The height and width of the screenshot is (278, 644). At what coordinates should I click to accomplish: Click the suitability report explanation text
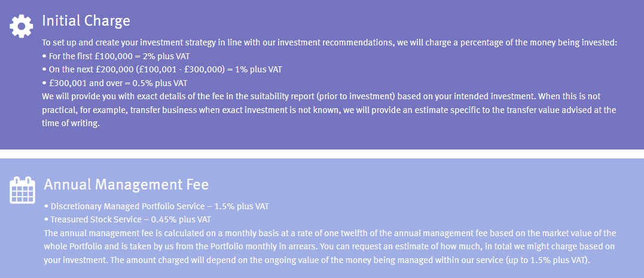(321, 96)
